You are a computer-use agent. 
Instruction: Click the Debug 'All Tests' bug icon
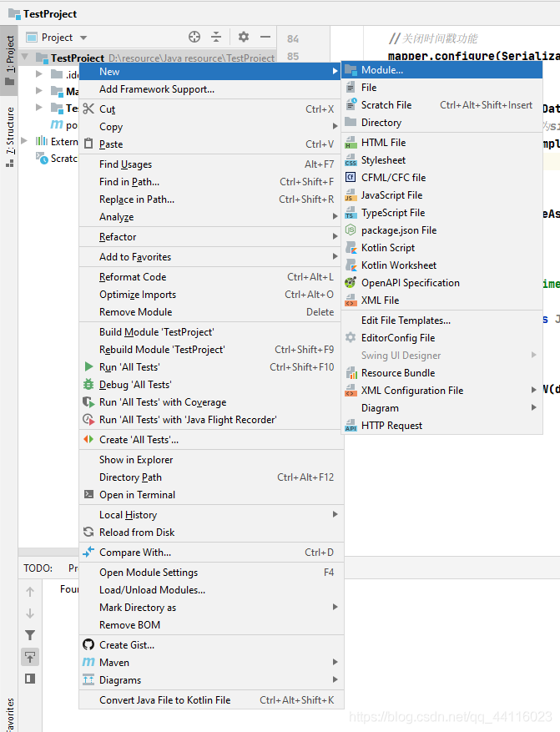88,384
